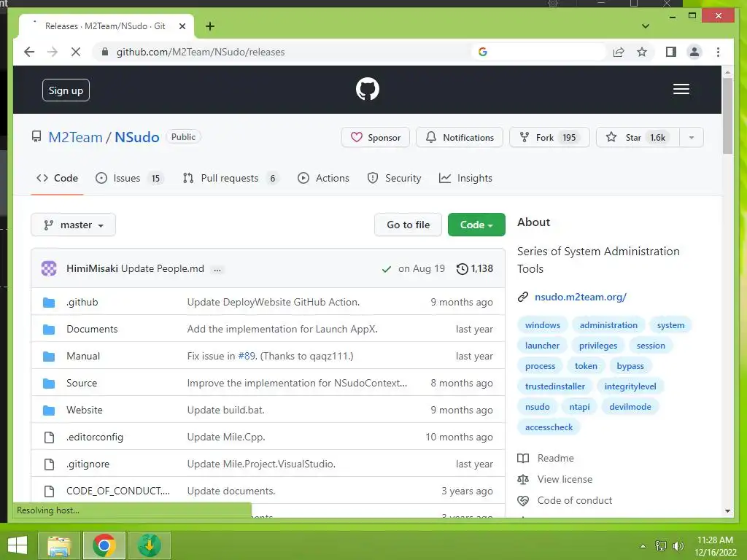Open the Manual folder
747x560 pixels.
83,356
